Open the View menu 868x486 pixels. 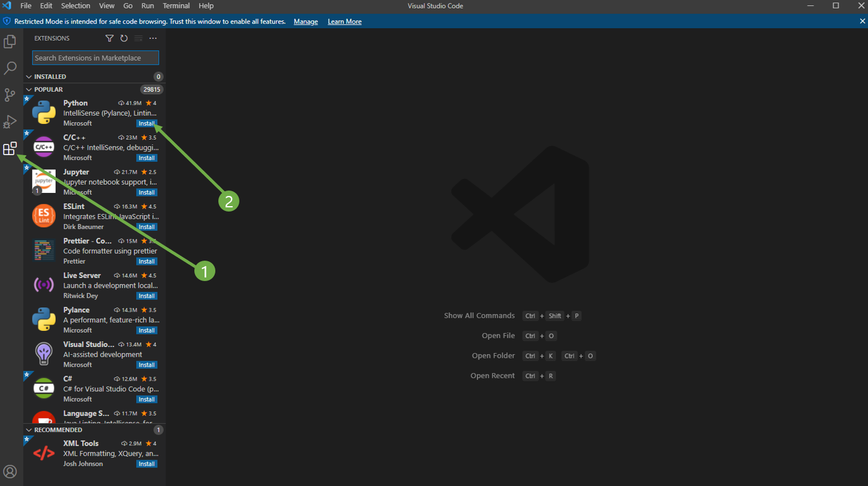click(x=107, y=5)
